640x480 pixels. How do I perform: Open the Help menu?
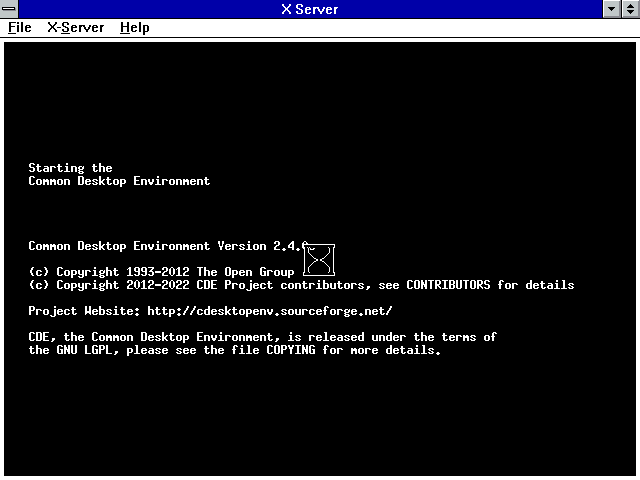point(135,28)
